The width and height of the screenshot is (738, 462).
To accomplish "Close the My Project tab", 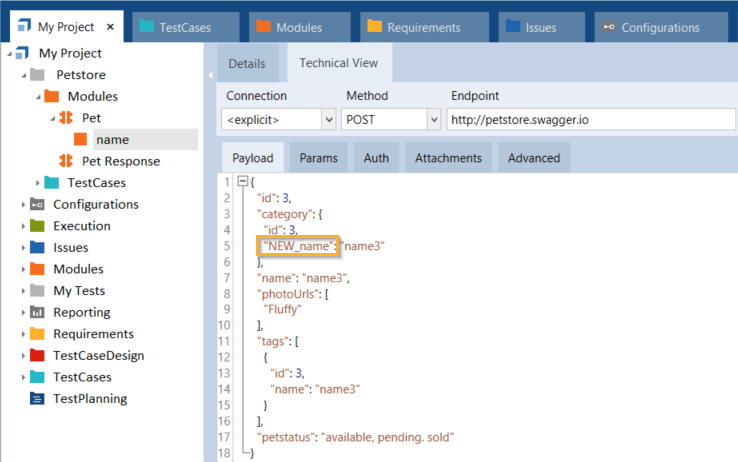I will tap(110, 28).
